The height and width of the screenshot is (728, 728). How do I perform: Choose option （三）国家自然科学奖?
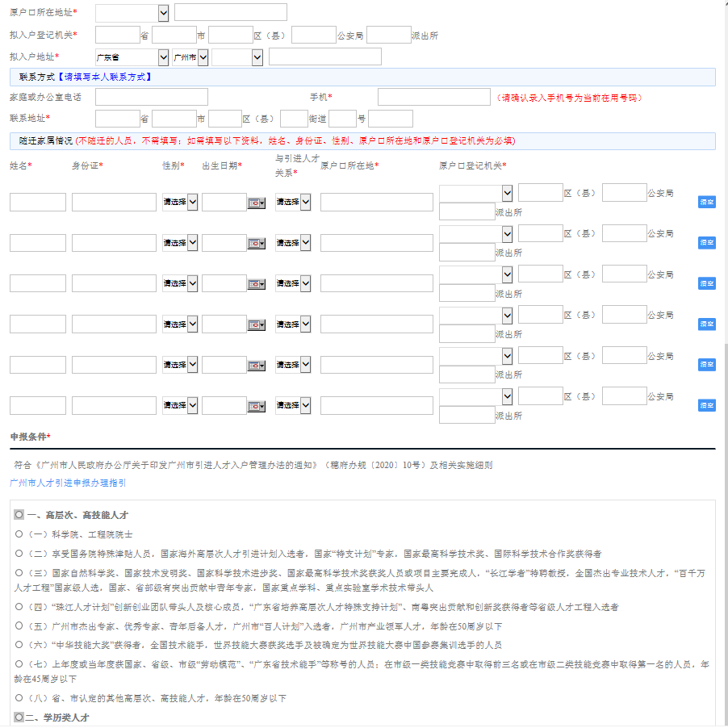click(x=19, y=572)
